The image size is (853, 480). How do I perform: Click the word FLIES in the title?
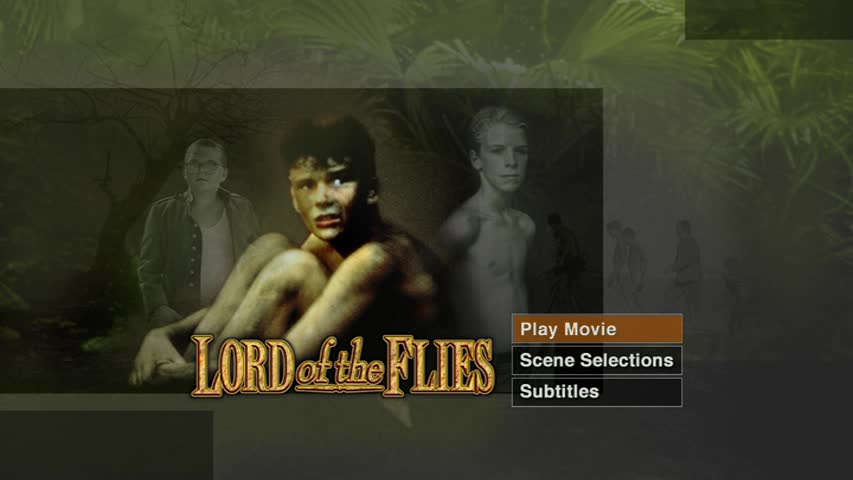click(x=438, y=366)
